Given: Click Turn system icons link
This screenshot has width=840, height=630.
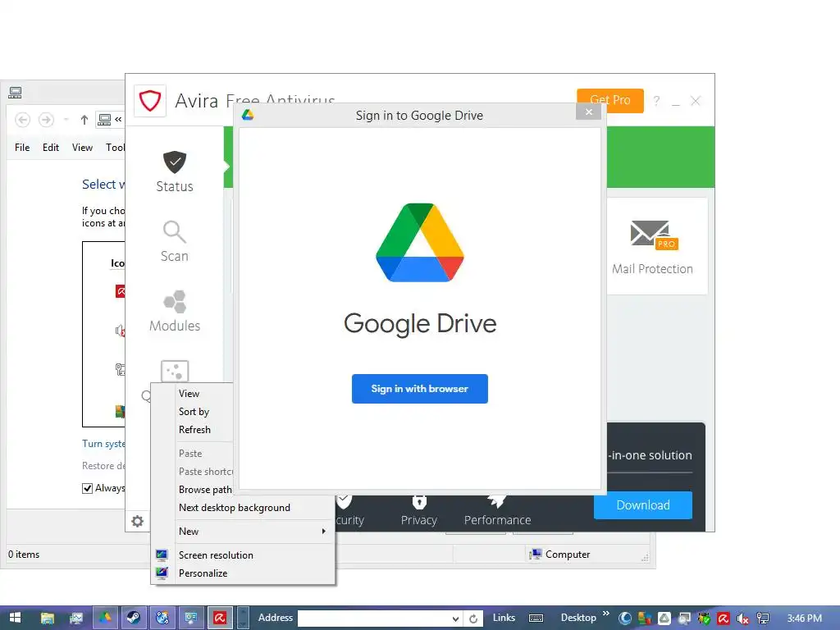Looking at the screenshot, I should pyautogui.click(x=103, y=444).
